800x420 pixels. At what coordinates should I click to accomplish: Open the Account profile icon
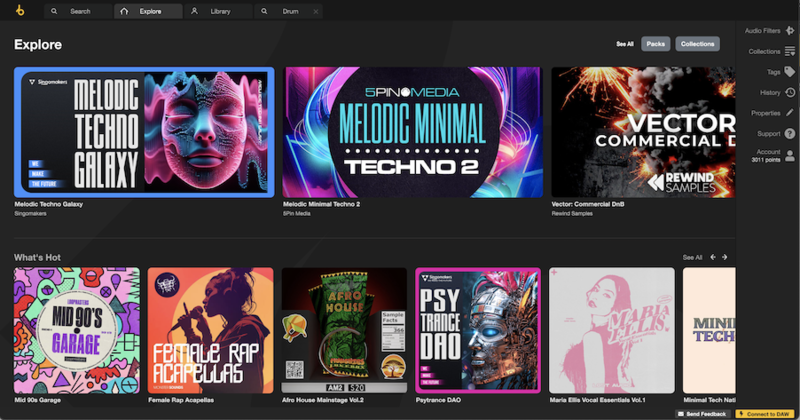click(x=789, y=155)
